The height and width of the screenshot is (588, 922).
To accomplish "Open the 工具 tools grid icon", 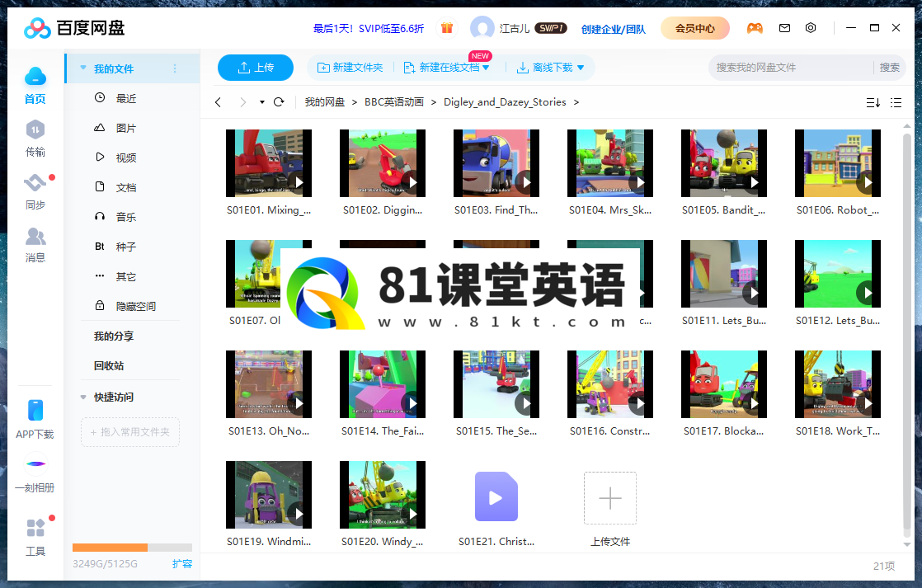I will click(35, 528).
